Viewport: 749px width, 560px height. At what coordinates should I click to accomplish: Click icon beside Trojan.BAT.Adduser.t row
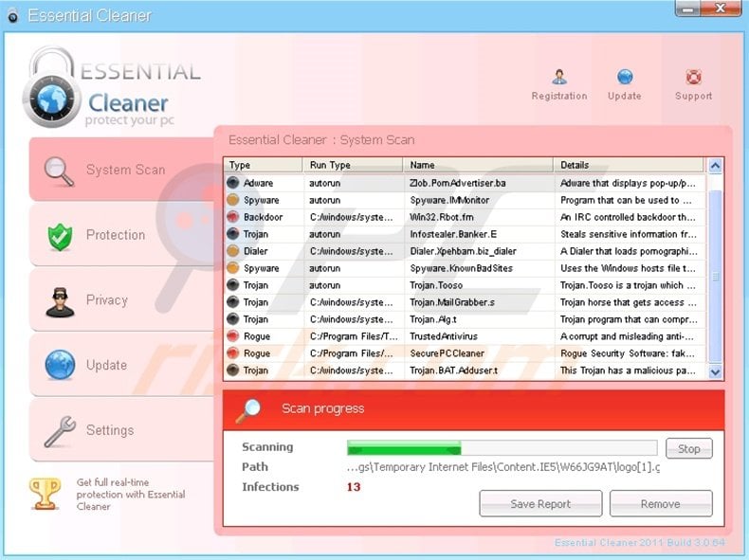tap(232, 370)
